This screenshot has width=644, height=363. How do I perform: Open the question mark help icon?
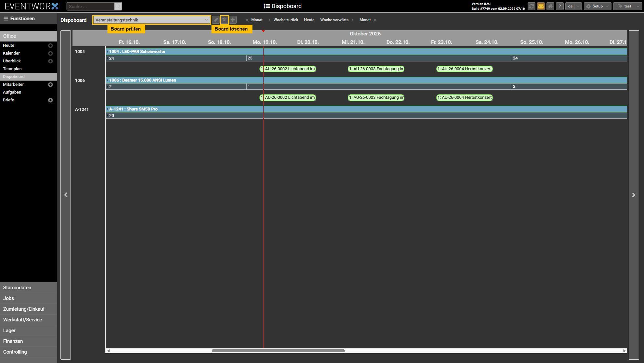[560, 6]
